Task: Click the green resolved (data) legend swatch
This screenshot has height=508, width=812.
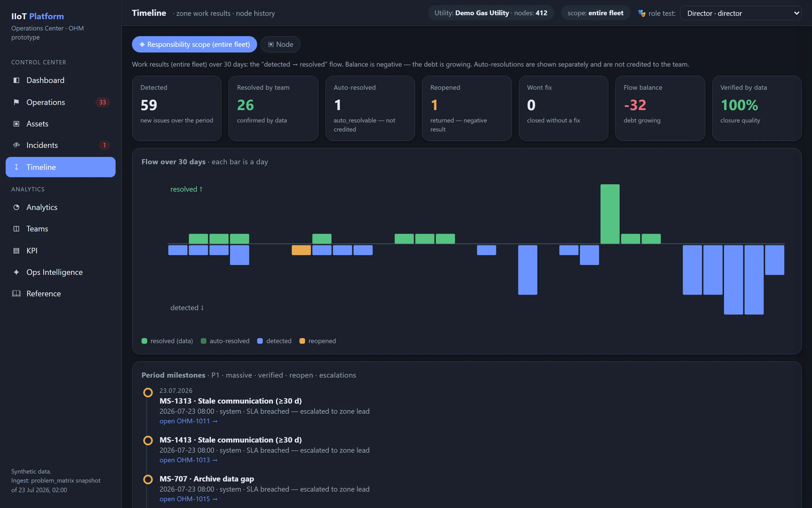Action: tap(144, 341)
